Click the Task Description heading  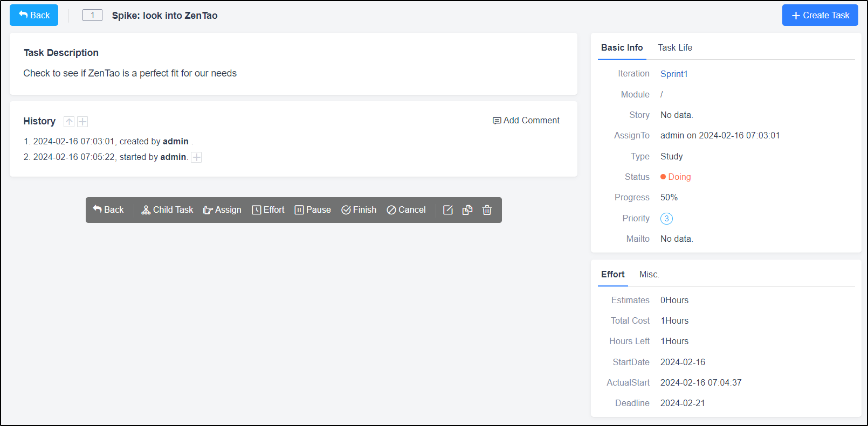point(61,53)
